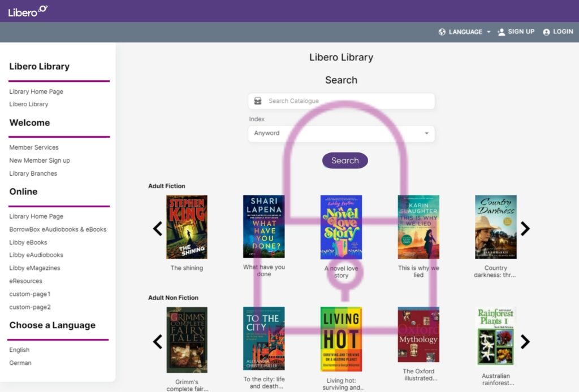The image size is (579, 392).
Task: Open Member Services link
Action: (34, 147)
